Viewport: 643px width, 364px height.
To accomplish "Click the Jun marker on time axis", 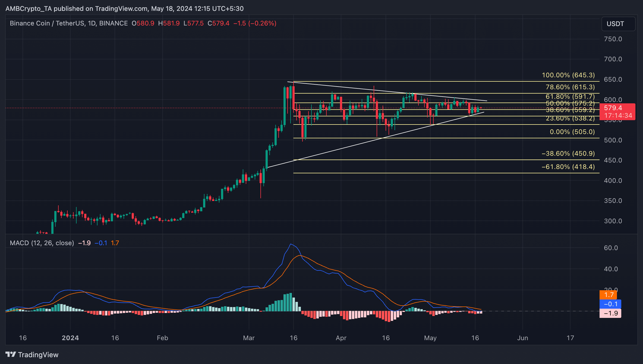I will [x=523, y=338].
